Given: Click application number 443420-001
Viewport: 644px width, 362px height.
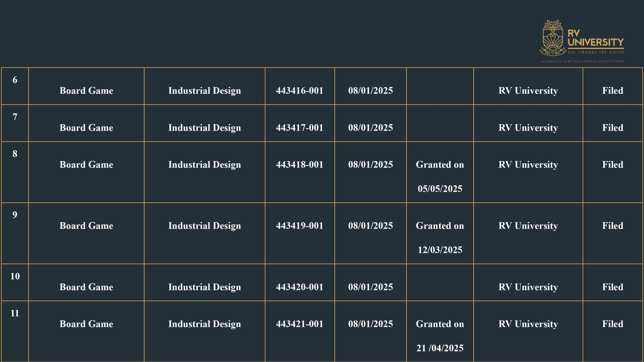Looking at the screenshot, I should coord(300,287).
